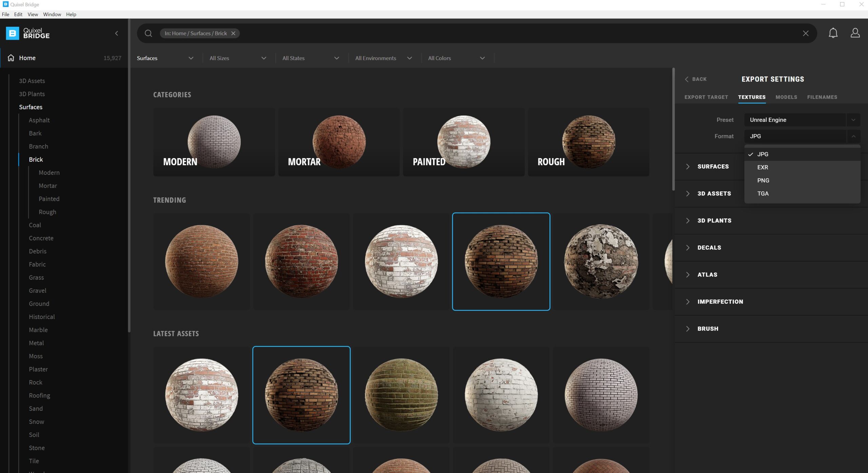Switch to the Export Target tab
The width and height of the screenshot is (868, 473).
point(706,97)
